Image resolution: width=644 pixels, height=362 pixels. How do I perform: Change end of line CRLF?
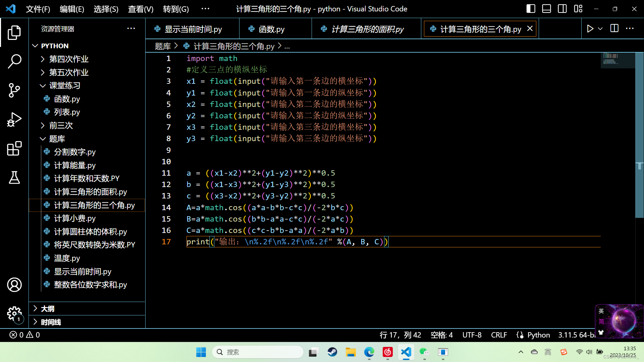click(499, 335)
